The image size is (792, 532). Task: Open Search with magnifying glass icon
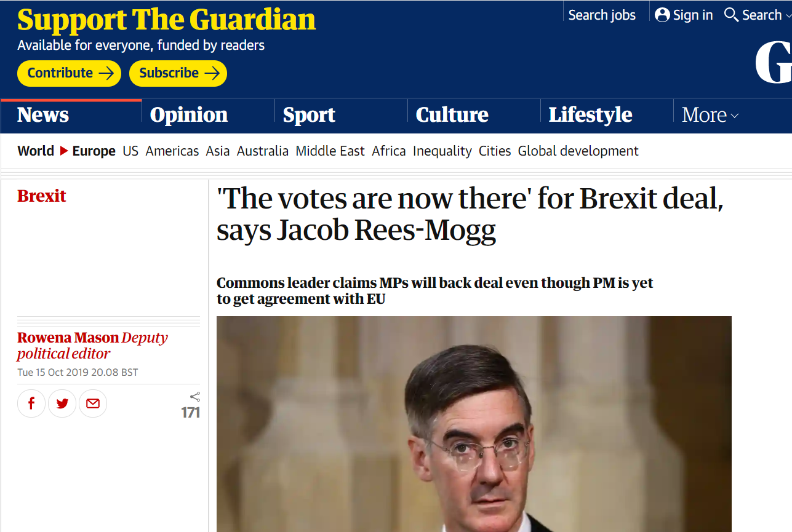(731, 15)
